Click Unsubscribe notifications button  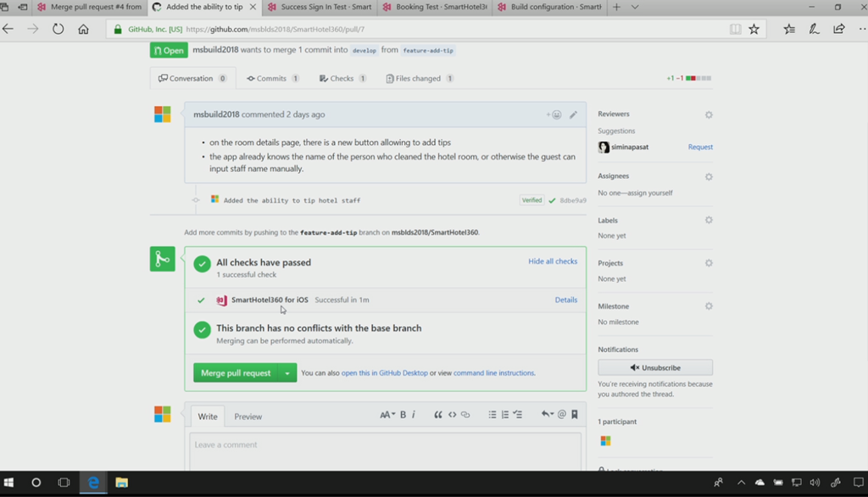point(655,367)
